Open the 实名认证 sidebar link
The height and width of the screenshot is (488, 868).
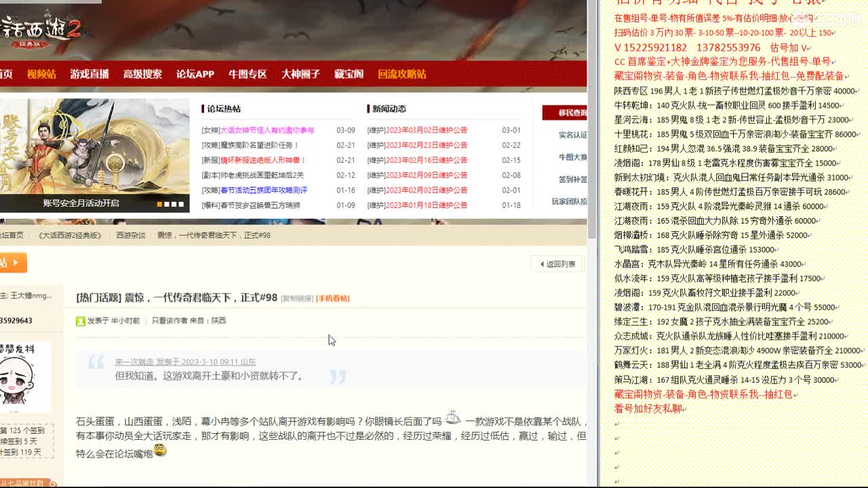(572, 135)
